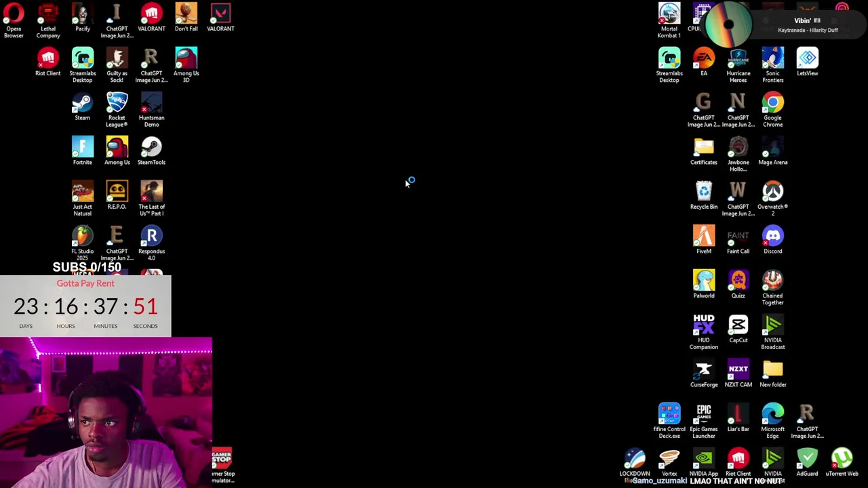The width and height of the screenshot is (868, 488).
Task: Select the Among Us 3D shortcut
Action: pyautogui.click(x=186, y=65)
